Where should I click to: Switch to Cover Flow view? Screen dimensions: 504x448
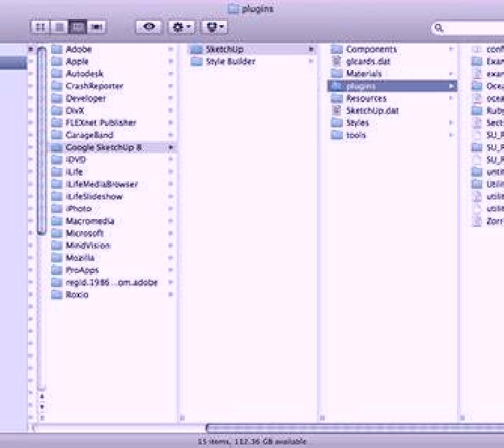(96, 27)
